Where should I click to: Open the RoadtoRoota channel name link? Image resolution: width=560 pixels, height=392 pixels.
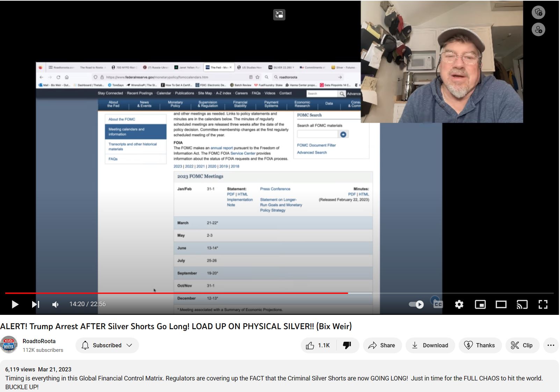(39, 341)
